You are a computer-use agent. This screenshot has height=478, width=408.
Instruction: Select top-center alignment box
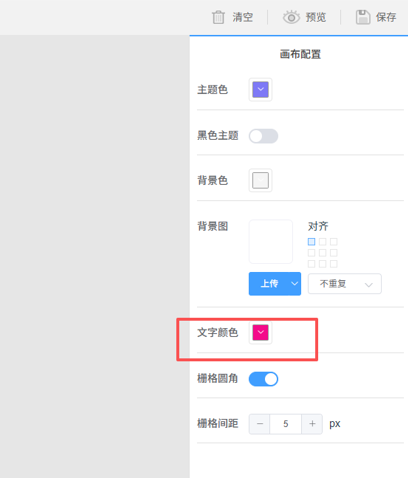pyautogui.click(x=322, y=242)
